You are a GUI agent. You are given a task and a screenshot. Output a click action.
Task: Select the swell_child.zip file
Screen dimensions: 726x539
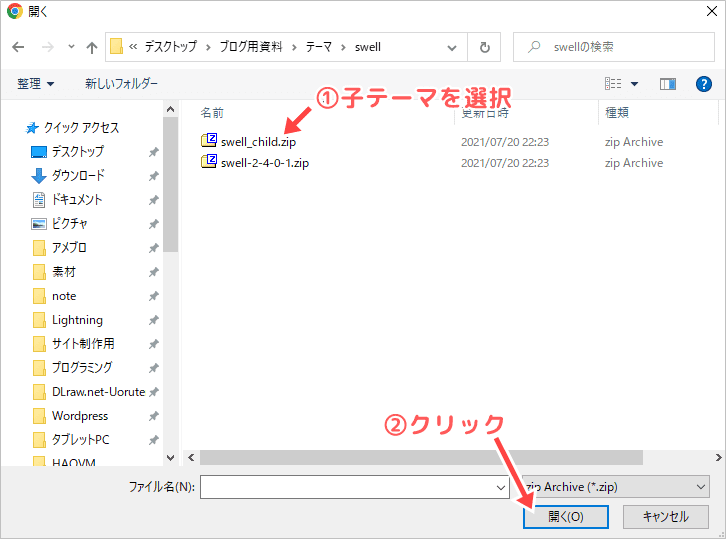tap(258, 142)
